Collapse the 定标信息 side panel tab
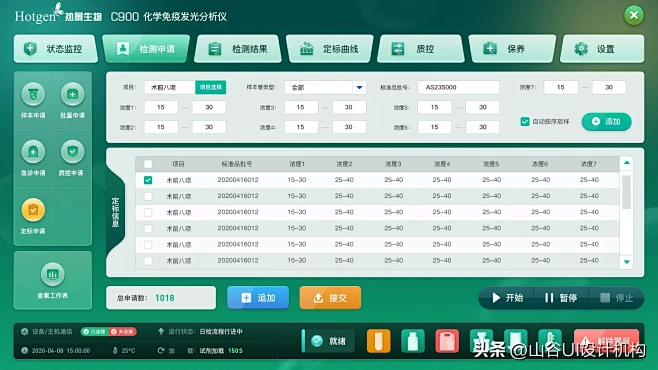Screen dimensions: 658x370 (115, 212)
